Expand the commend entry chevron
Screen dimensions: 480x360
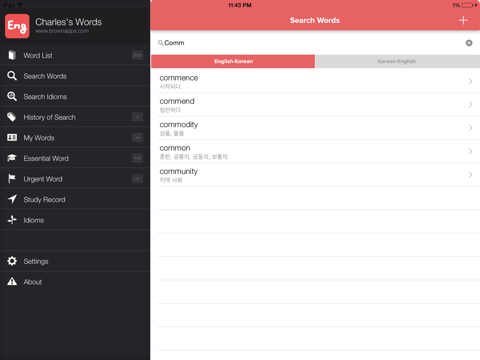coord(470,104)
